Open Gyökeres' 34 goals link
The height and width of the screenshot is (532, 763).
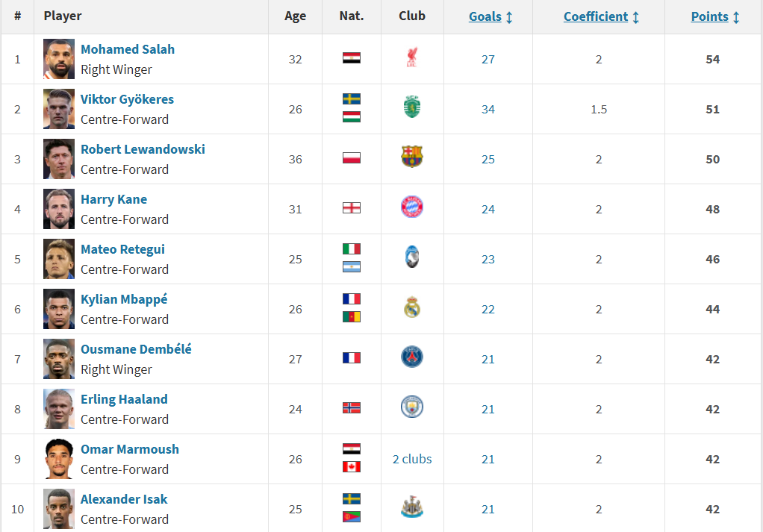pyautogui.click(x=488, y=110)
